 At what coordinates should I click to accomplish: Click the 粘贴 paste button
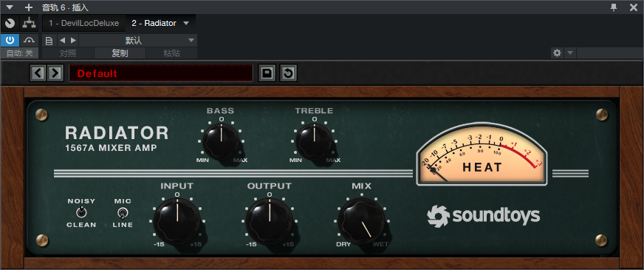(x=171, y=53)
